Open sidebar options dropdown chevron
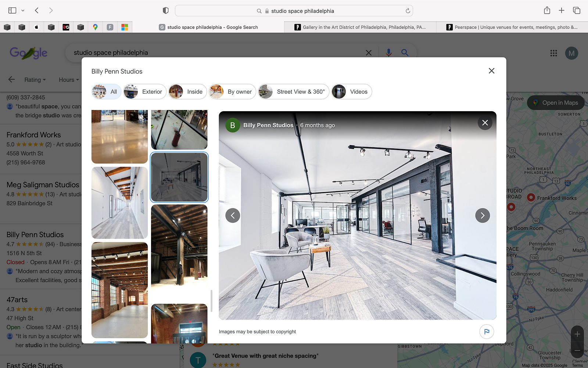588x368 pixels. (23, 11)
